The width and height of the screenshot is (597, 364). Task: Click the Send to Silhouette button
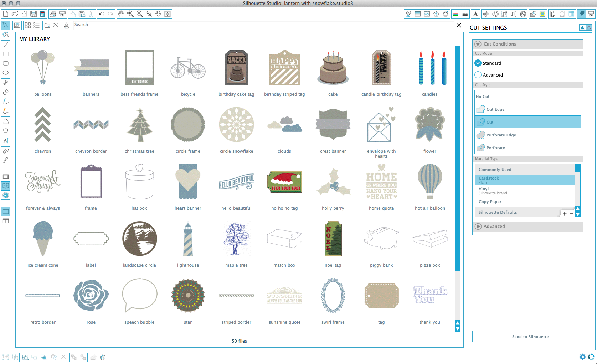(530, 336)
